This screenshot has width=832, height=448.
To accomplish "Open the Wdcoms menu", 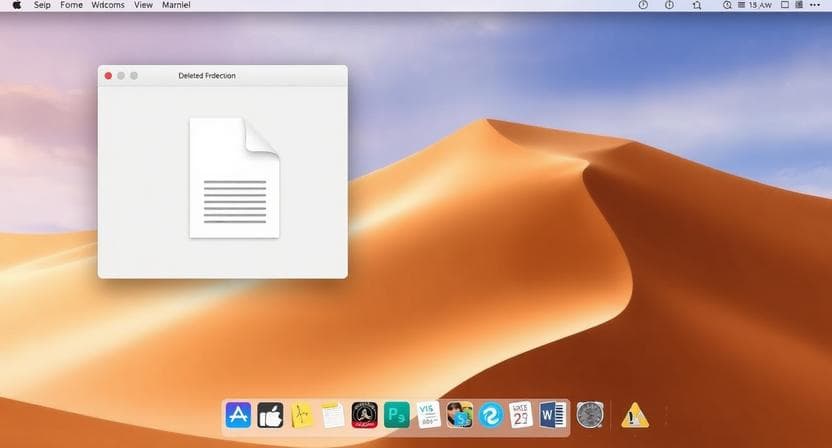I will point(108,5).
